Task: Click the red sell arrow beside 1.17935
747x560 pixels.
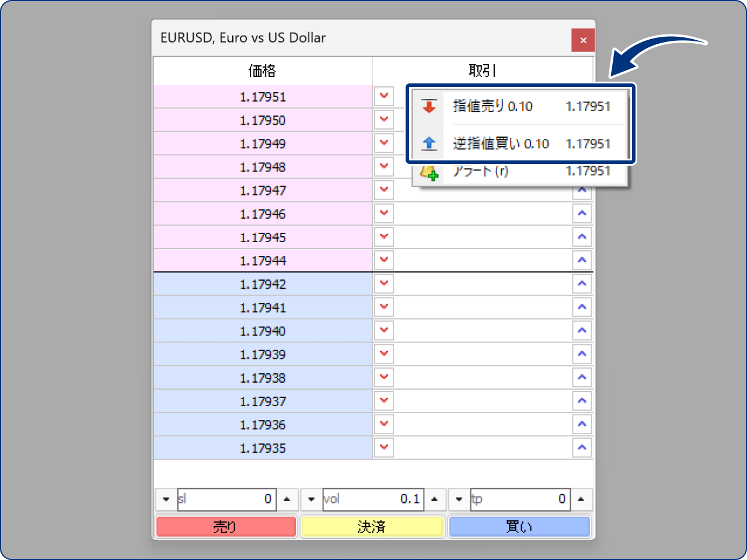Action: pyautogui.click(x=383, y=447)
